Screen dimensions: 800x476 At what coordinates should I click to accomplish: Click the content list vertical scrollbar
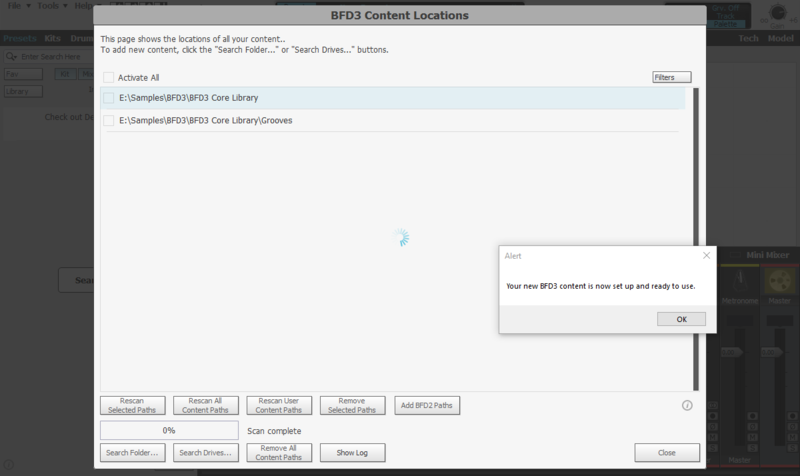coord(695,239)
